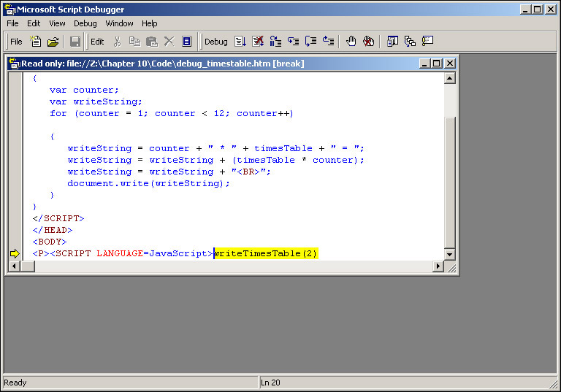The image size is (561, 392).
Task: Open a file with the folder icon
Action: [53, 42]
